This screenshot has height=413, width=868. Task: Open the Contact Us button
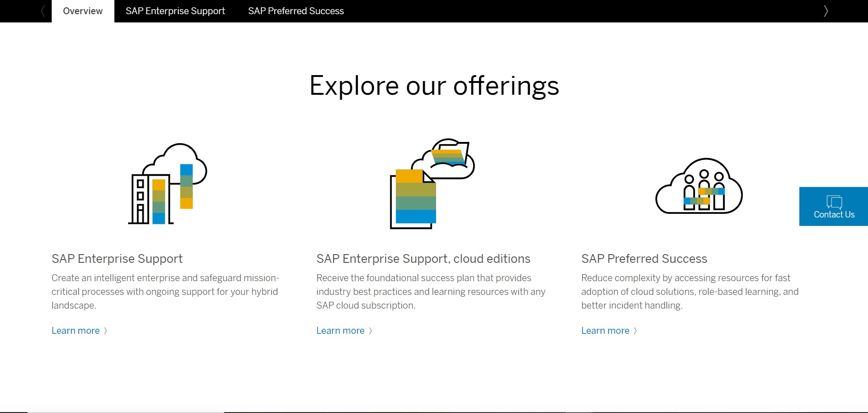pyautogui.click(x=834, y=206)
